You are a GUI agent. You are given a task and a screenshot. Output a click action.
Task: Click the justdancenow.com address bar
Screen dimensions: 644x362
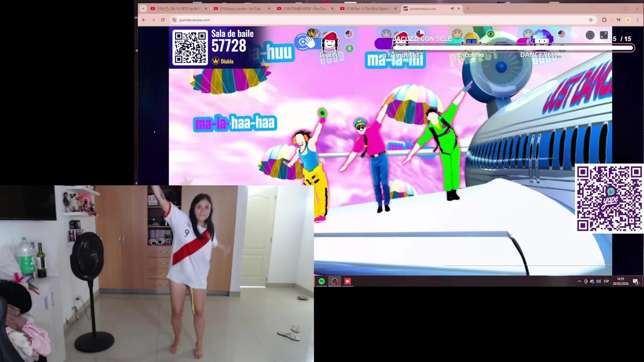[x=382, y=20]
